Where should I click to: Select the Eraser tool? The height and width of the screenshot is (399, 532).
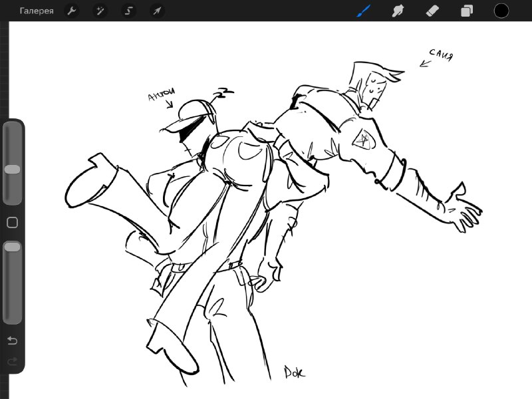point(432,11)
